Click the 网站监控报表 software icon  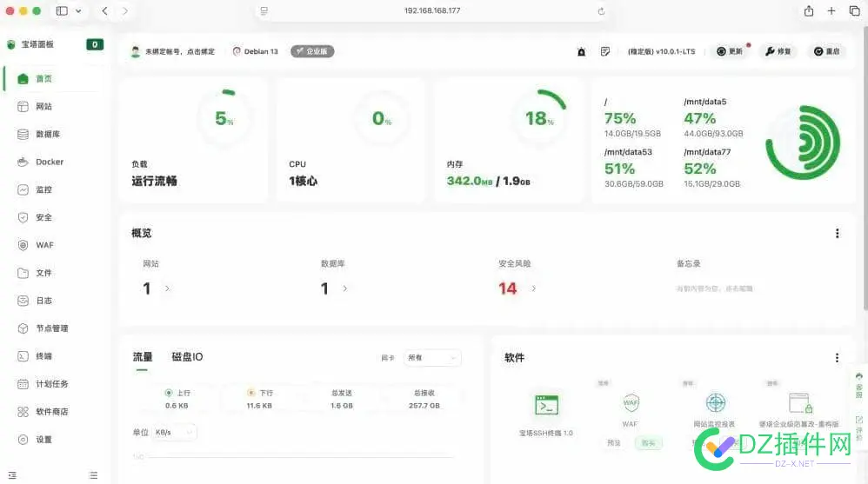715,403
